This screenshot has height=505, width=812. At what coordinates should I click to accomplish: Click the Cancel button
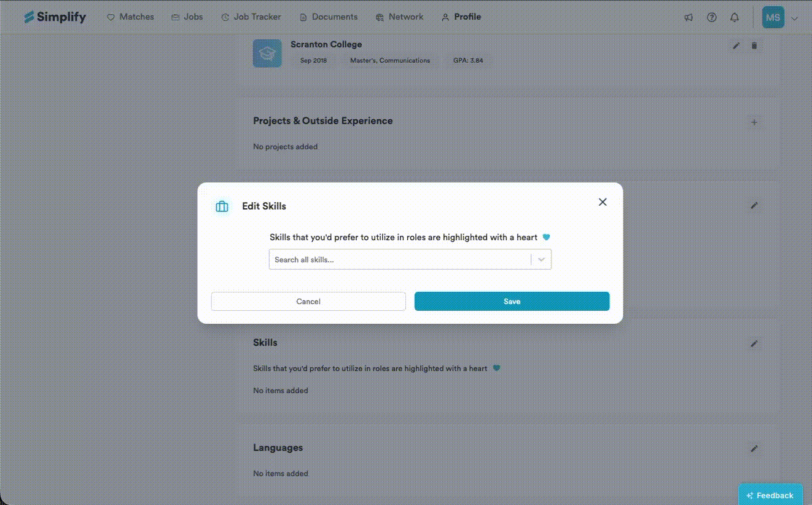coord(308,301)
